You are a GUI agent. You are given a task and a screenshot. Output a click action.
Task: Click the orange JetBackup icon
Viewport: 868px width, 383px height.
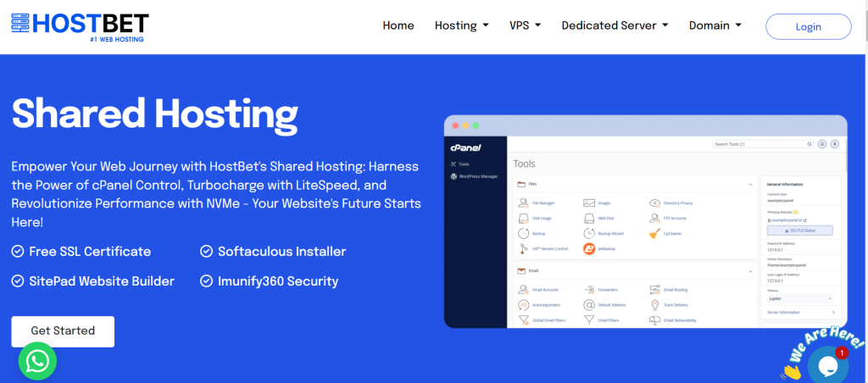tap(589, 248)
